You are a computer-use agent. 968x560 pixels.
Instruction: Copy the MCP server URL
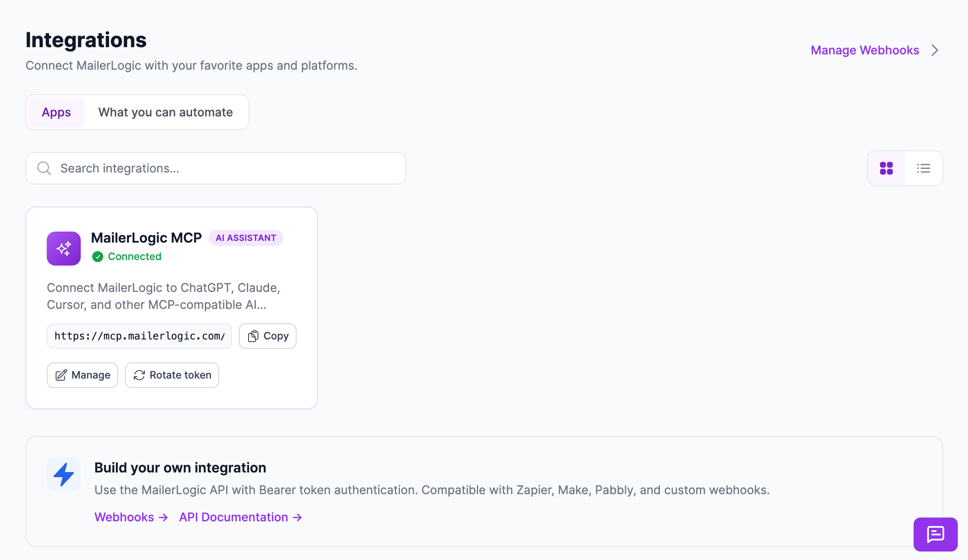268,336
